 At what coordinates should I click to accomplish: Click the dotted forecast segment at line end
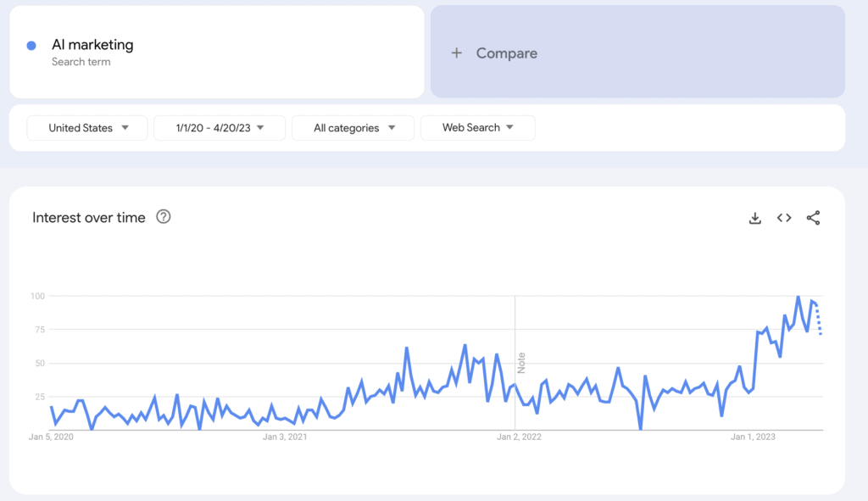click(819, 320)
